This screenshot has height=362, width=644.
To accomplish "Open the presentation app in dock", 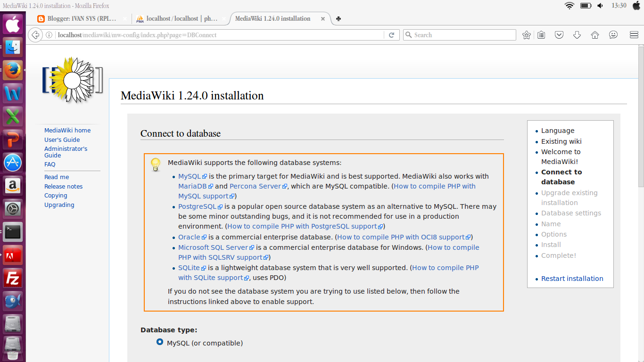I will click(13, 140).
